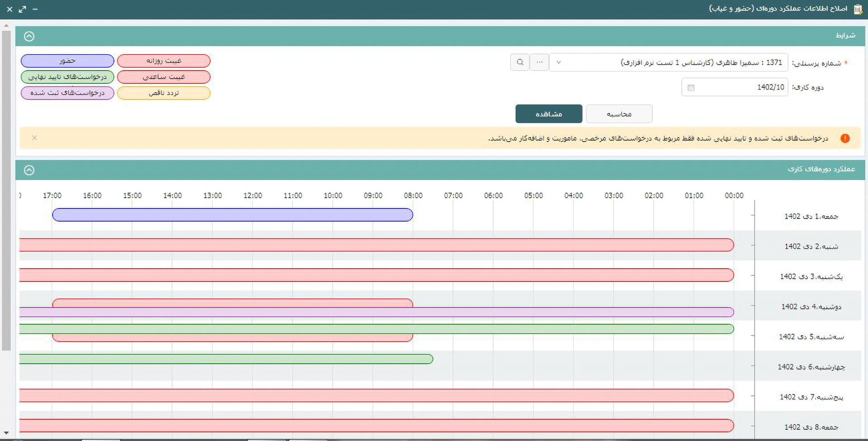The image size is (868, 441).
Task: Click the orange warning exclamation icon
Action: [x=844, y=138]
